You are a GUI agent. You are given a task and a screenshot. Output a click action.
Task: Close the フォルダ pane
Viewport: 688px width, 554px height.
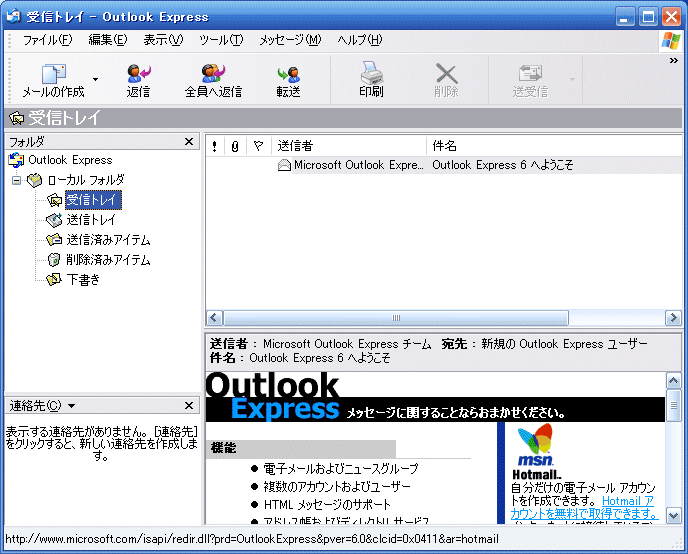[189, 142]
